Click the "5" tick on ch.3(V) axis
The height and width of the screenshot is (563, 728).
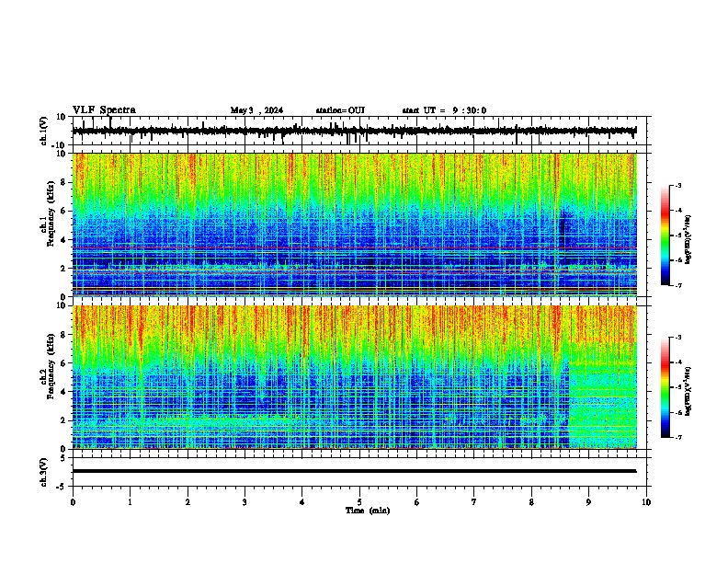click(64, 457)
